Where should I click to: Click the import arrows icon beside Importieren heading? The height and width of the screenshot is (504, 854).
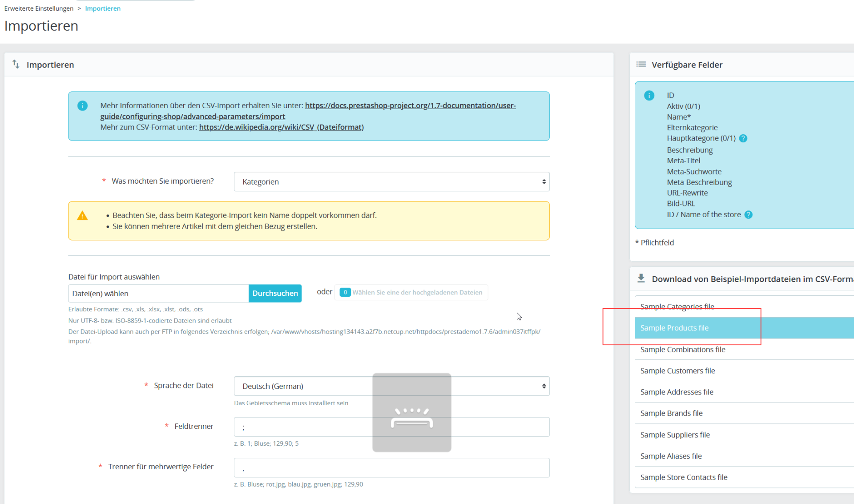(x=16, y=65)
